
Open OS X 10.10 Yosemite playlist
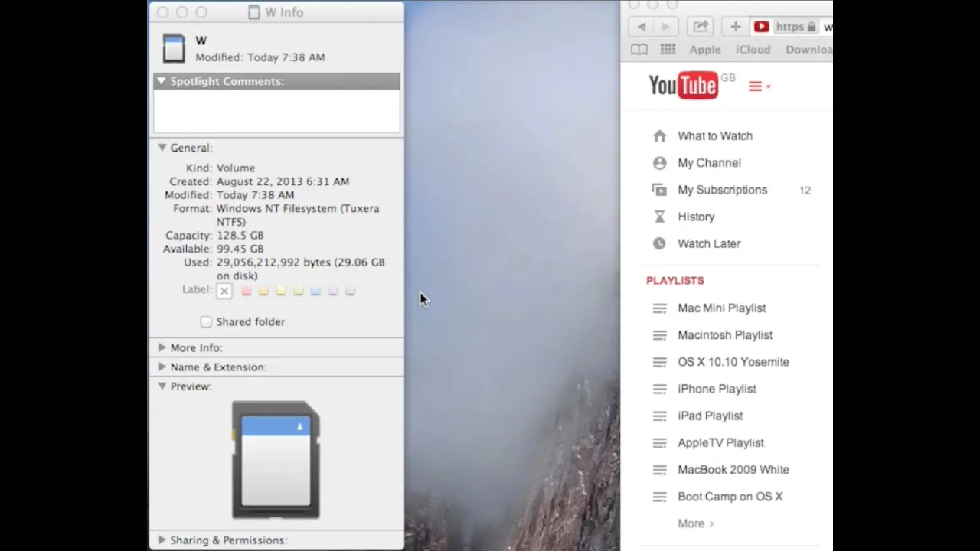click(733, 362)
